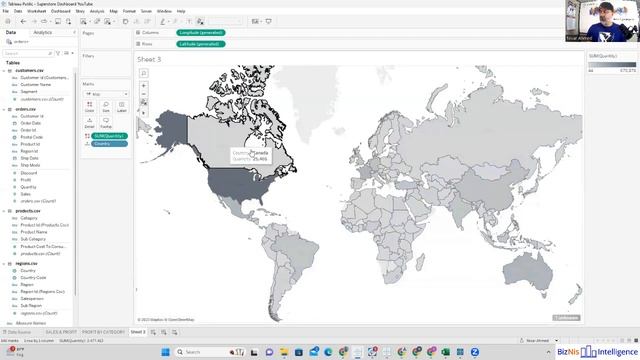The image size is (640, 360).
Task: Click the Undo back arrow in toolbar
Action: click(23, 21)
